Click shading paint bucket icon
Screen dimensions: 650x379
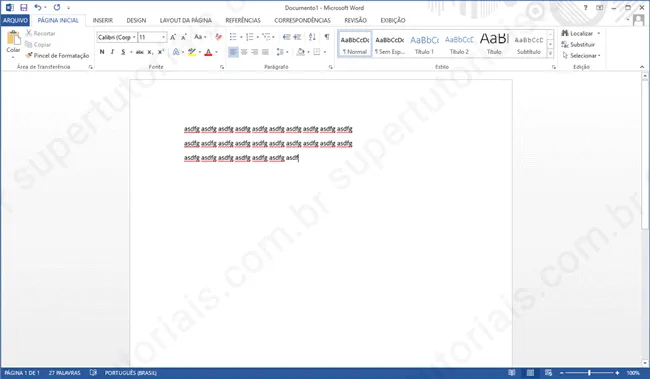pyautogui.click(x=301, y=52)
